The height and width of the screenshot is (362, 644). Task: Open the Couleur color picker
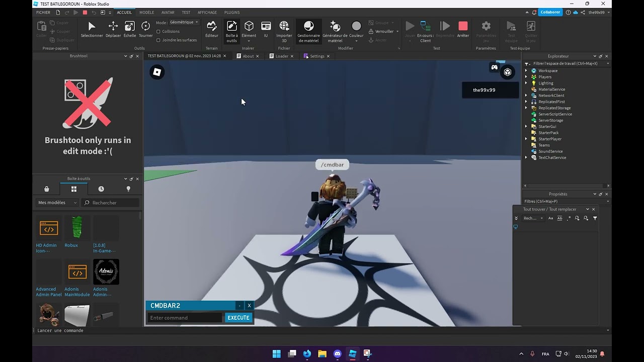[356, 31]
